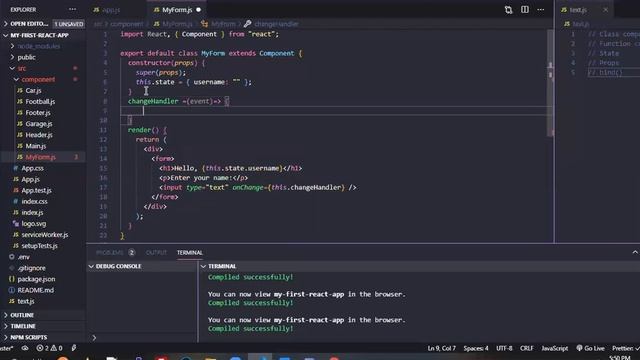Open index.js in the explorer
Image resolution: width=640 pixels, height=360 pixels.
[32, 213]
